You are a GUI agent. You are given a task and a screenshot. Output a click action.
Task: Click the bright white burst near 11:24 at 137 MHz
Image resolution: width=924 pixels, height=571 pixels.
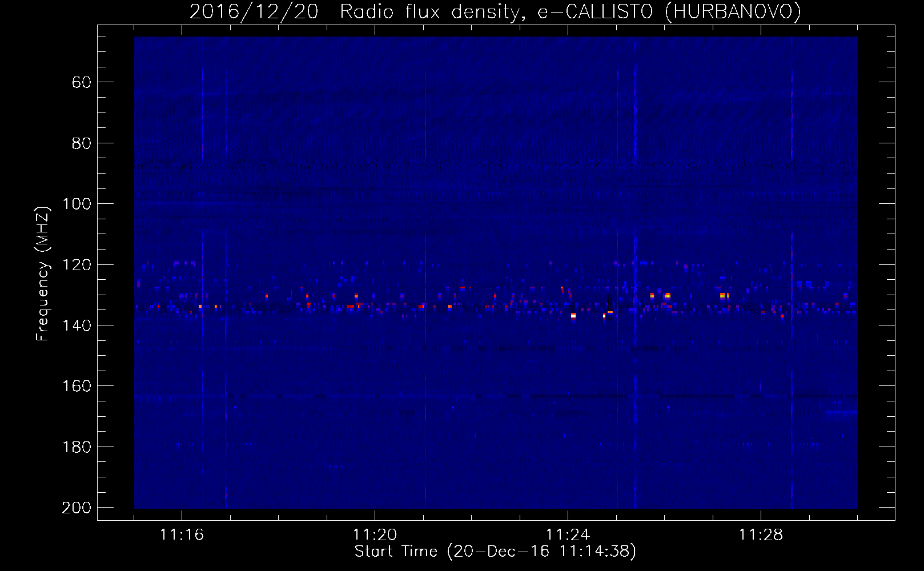click(573, 315)
